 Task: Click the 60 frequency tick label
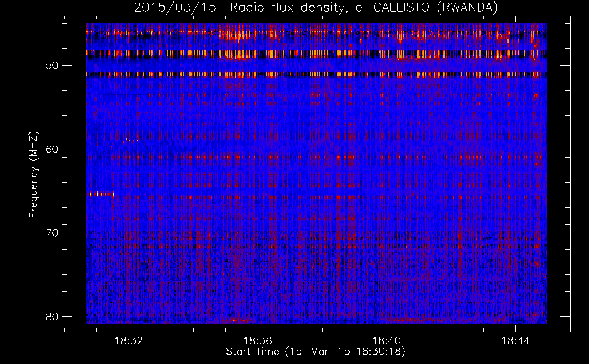pyautogui.click(x=52, y=149)
